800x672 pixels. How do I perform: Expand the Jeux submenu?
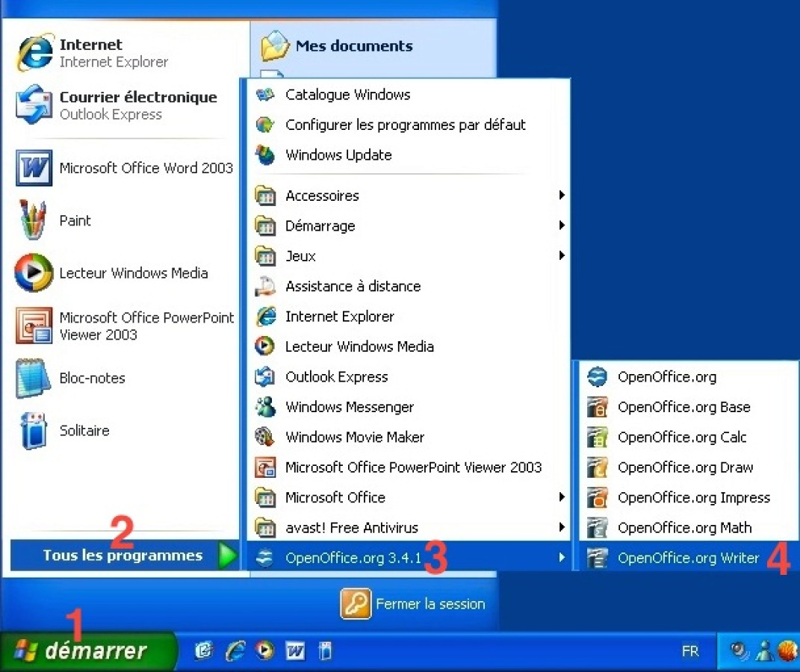pos(408,255)
